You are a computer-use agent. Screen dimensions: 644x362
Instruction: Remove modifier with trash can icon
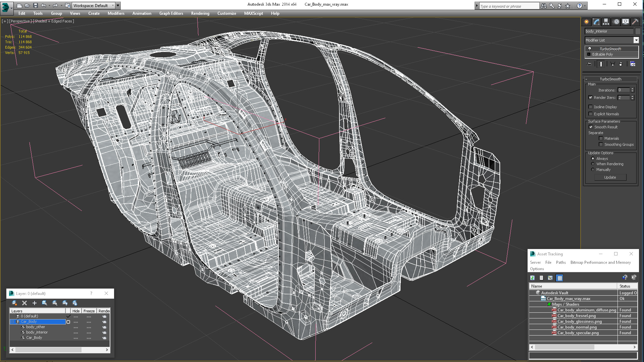[621, 64]
